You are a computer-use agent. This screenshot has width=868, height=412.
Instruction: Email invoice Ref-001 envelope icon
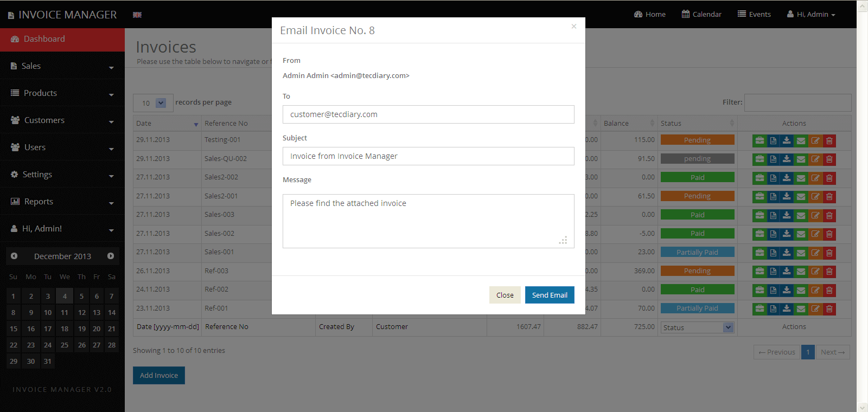click(801, 309)
